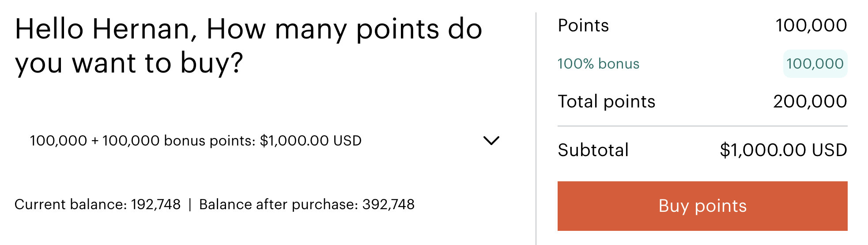Click the Subtotal label
The width and height of the screenshot is (868, 245).
coord(593,150)
